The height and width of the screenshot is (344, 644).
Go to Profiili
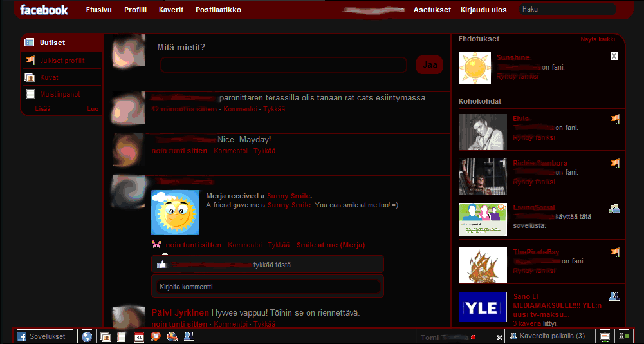(x=136, y=10)
